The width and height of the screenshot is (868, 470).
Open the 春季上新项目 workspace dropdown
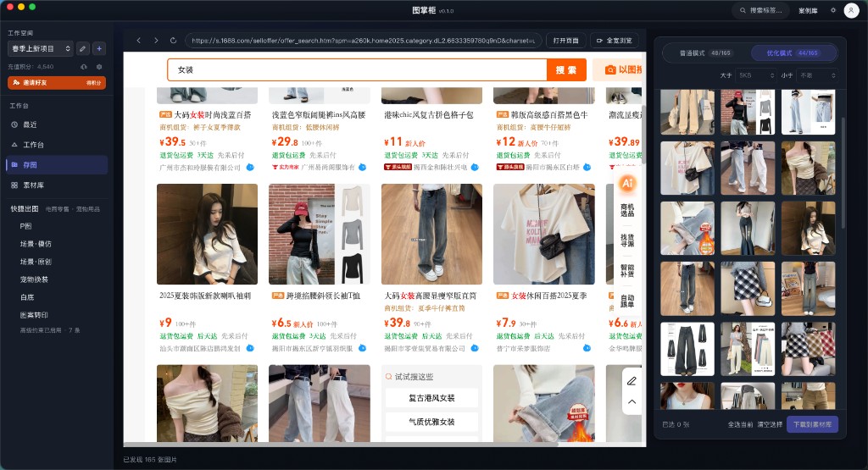[x=41, y=48]
